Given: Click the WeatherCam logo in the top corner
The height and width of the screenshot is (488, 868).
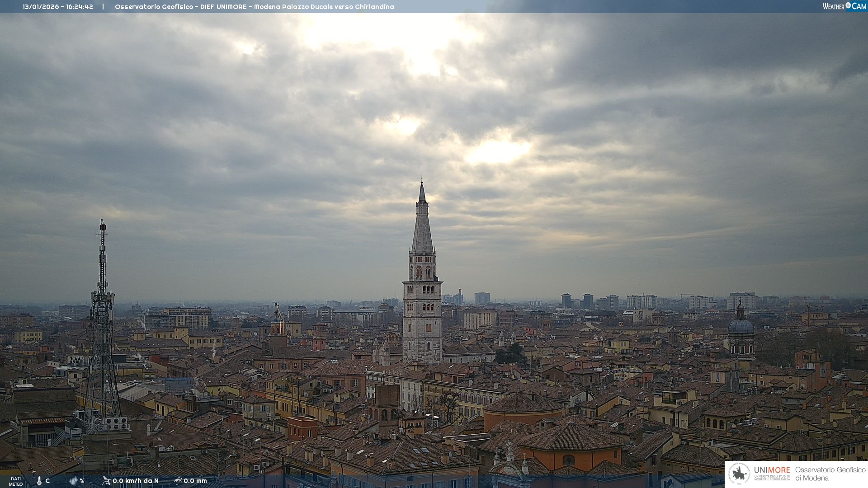Looking at the screenshot, I should tap(844, 6).
